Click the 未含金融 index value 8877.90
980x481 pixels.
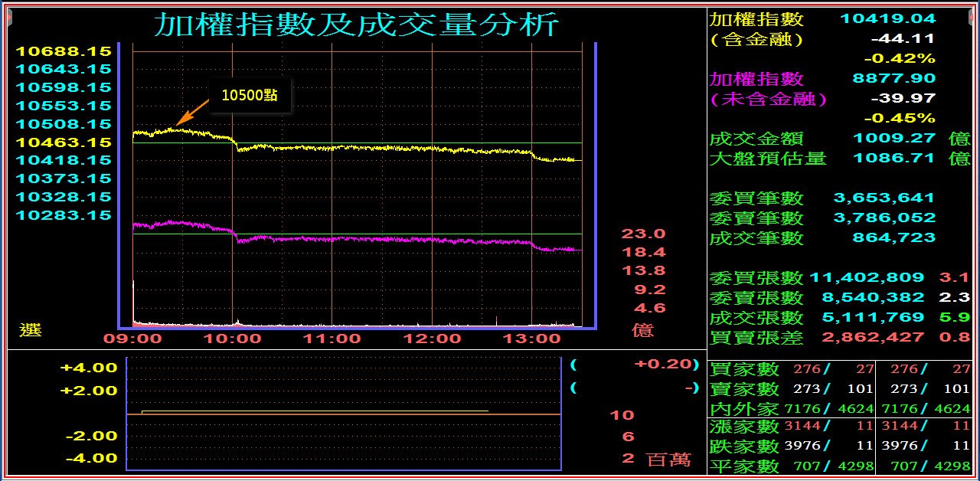tap(894, 78)
